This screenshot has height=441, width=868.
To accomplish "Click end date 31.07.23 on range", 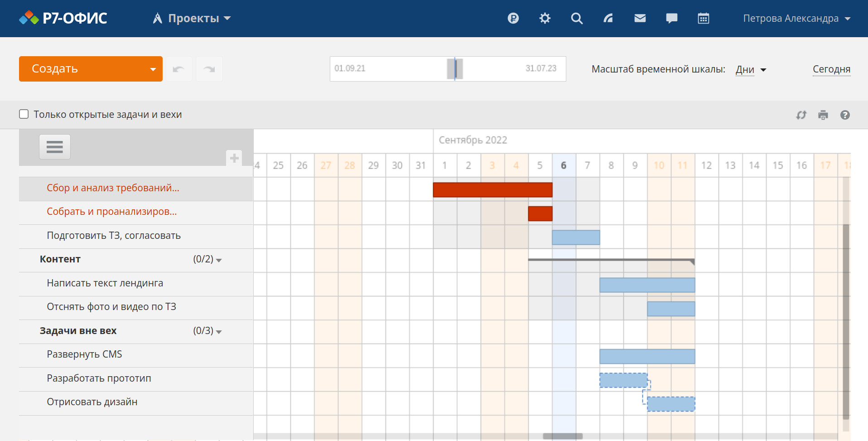I will click(x=541, y=68).
